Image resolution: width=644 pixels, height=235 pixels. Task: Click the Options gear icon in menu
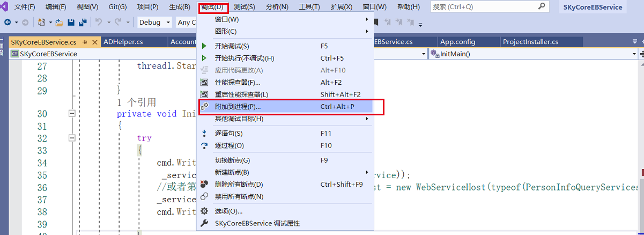click(x=204, y=211)
